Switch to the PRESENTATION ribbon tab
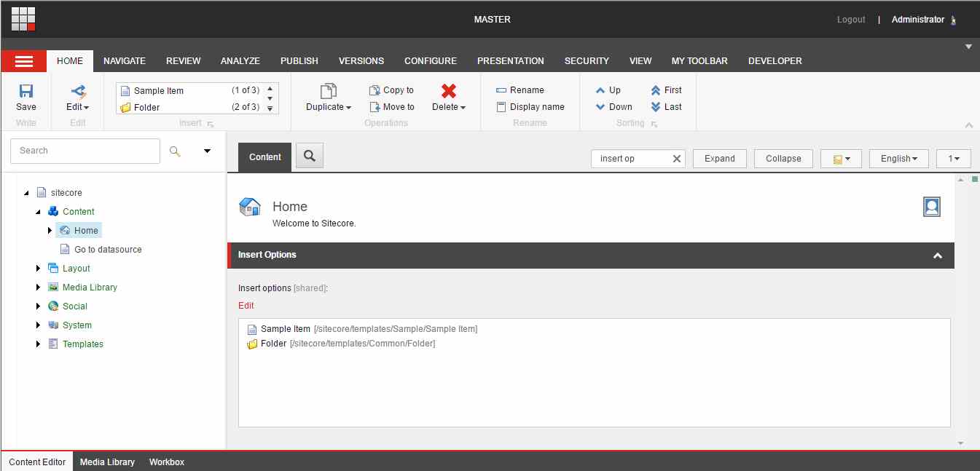 coord(511,61)
